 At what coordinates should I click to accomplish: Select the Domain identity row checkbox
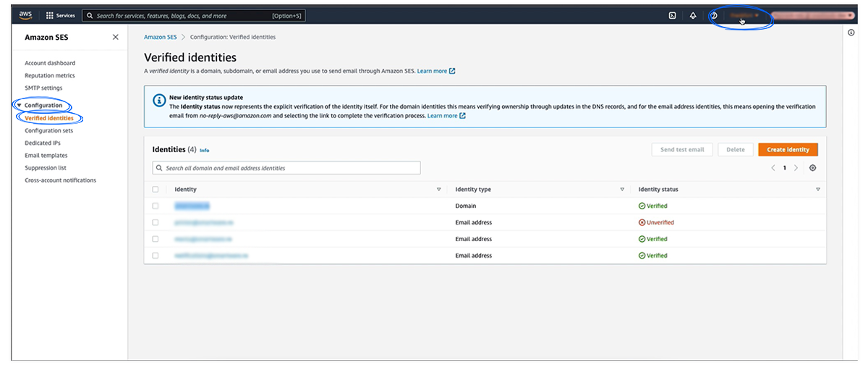tap(156, 206)
